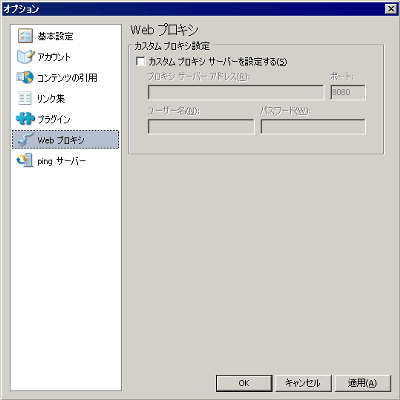Screen dimensions: 400x400
Task: Click the ping サーバー refresh icon
Action: point(25,161)
